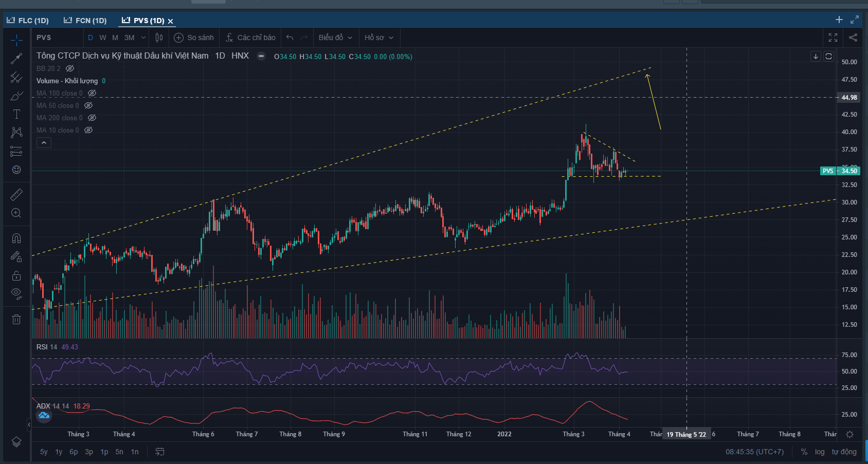Toggle tự động auto scale
868x464 pixels.
(x=844, y=452)
